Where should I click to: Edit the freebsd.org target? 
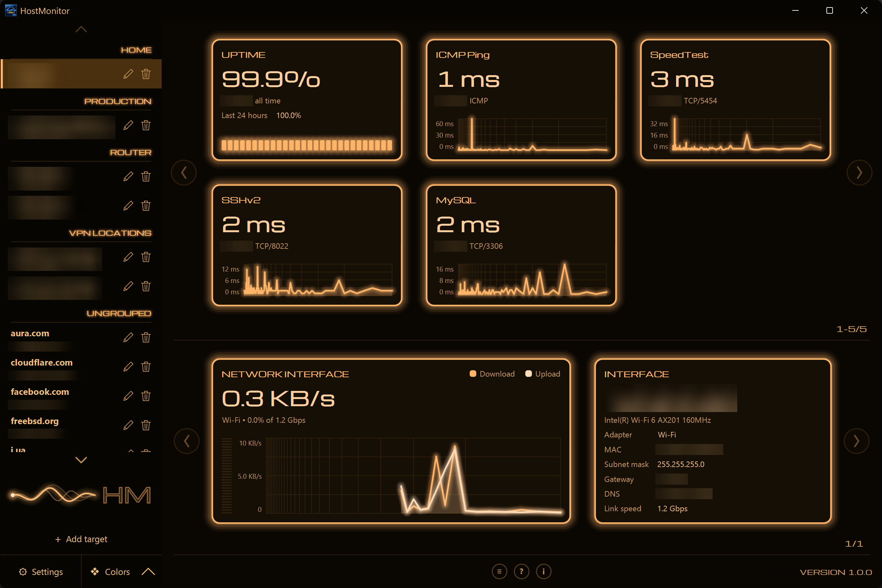[128, 425]
